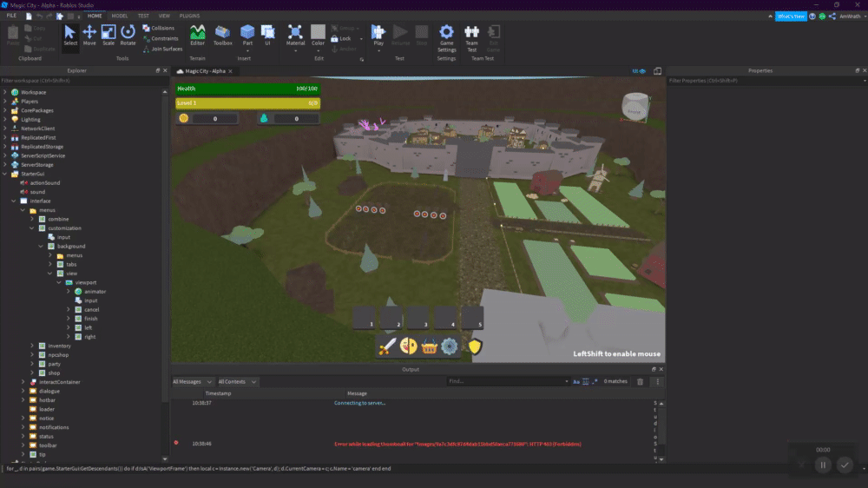Click the in-game yellow shield icon

pyautogui.click(x=475, y=346)
